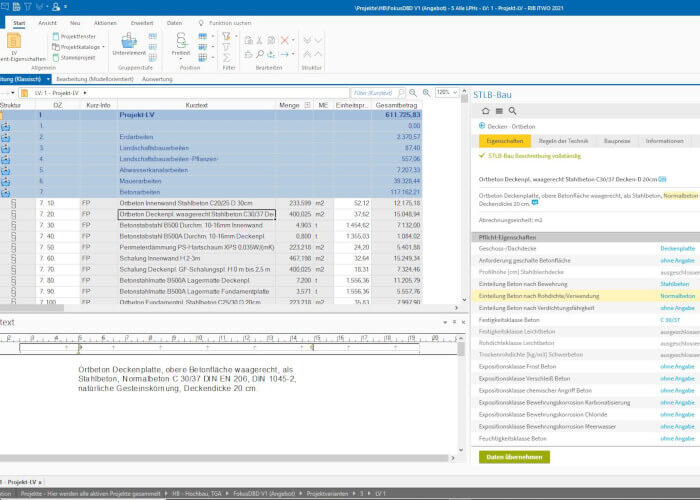Expand the LV: 1 - Projekt-LV breadcrumb arrow
Image resolution: width=700 pixels, height=500 pixels.
click(x=85, y=93)
